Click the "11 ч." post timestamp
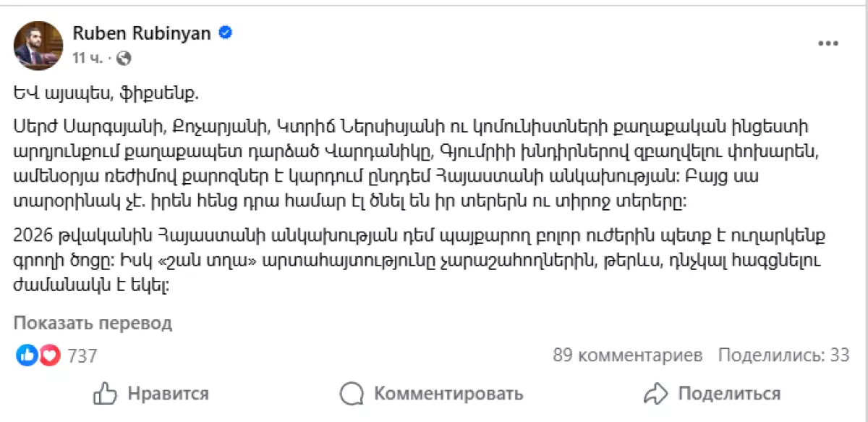Viewport: 868px width, 422px height. click(x=87, y=57)
